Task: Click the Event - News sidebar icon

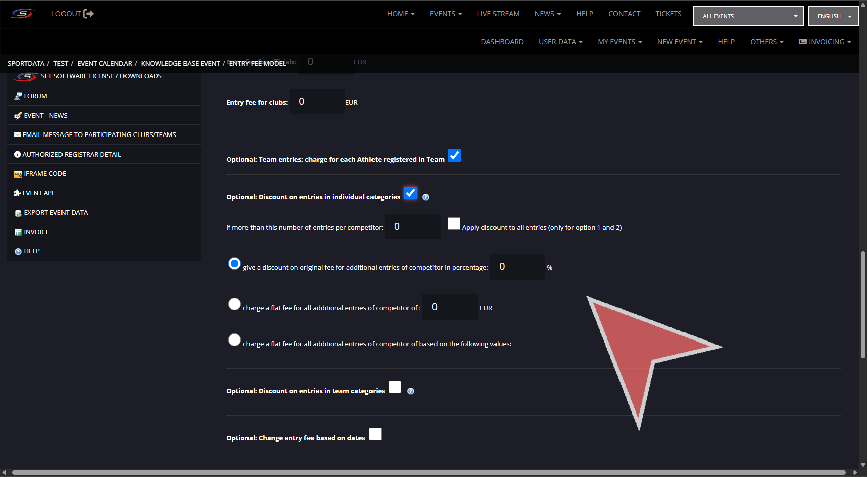Action: click(18, 116)
